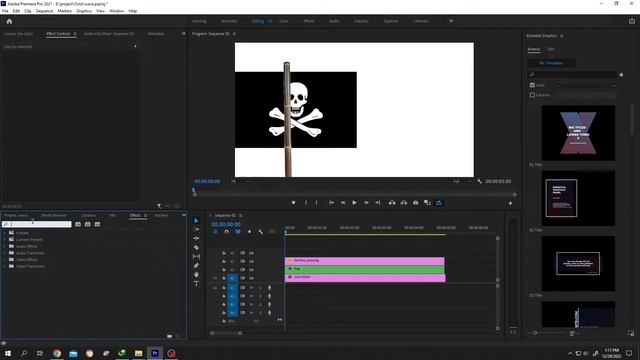Create a new custom bin in Effects
The height and width of the screenshot is (360, 640).
tap(169, 336)
